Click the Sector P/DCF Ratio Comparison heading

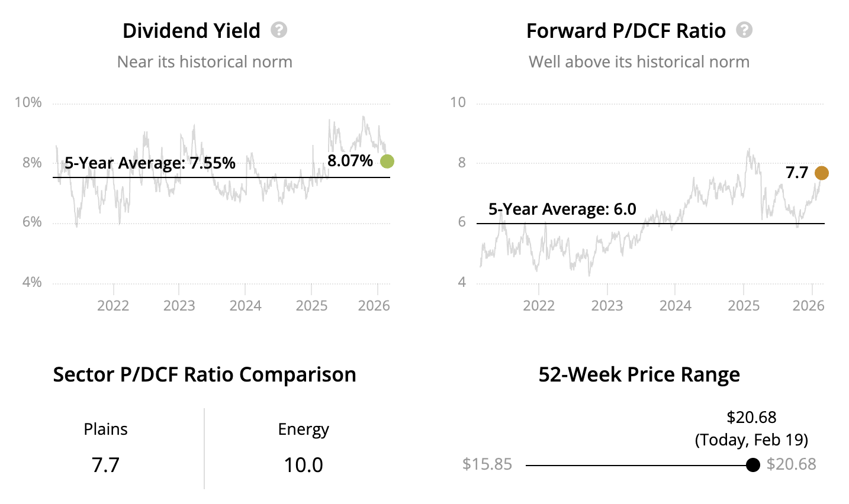point(204,375)
